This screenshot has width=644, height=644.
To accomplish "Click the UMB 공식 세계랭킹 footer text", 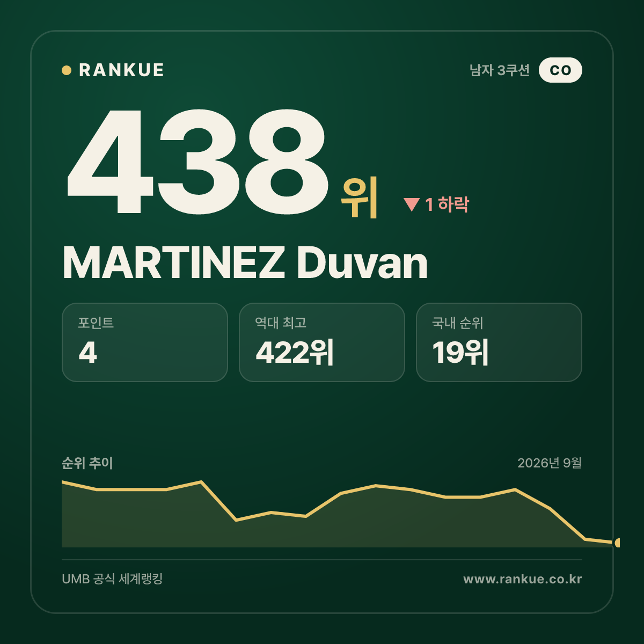I will 112,579.
